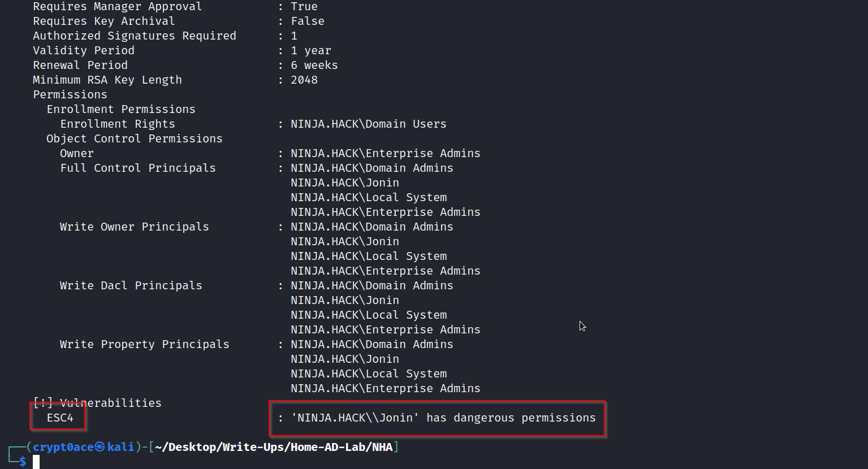Click the Requires Manager Approval True value
868x469 pixels.
[x=304, y=6]
